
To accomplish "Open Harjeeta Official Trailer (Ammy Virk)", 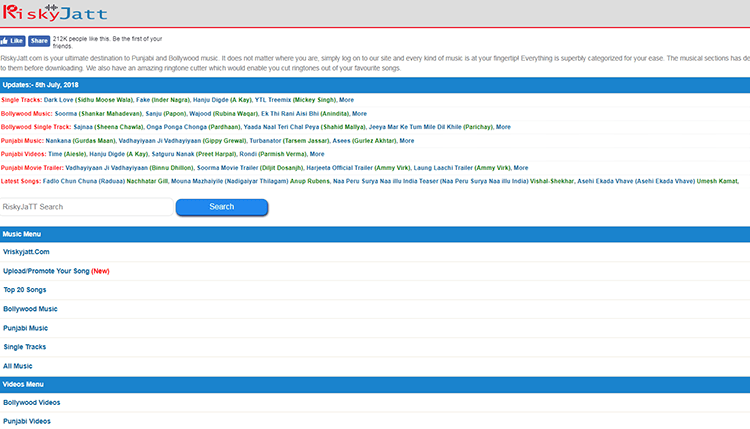I will pyautogui.click(x=358, y=168).
